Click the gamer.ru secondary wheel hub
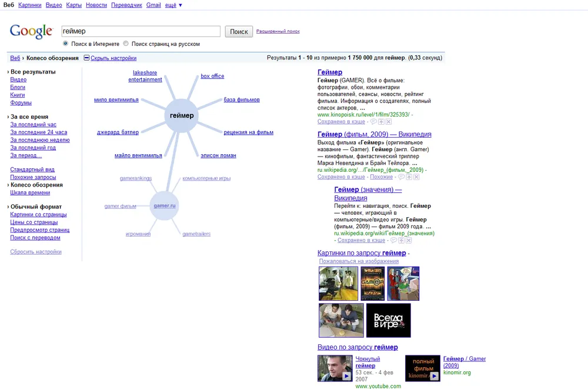 tap(164, 206)
